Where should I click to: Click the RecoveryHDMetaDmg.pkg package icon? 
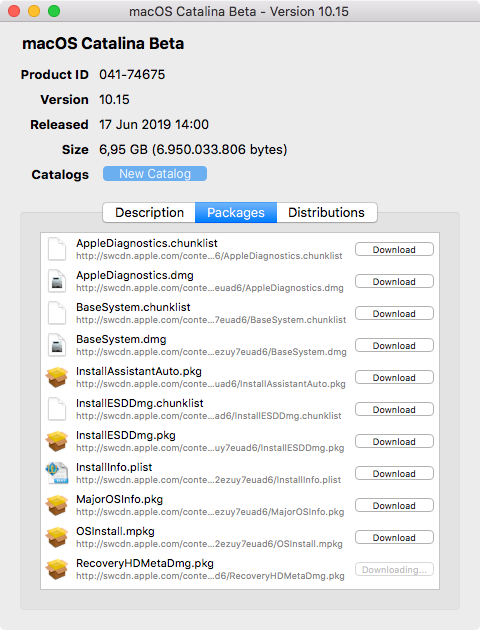[57, 569]
